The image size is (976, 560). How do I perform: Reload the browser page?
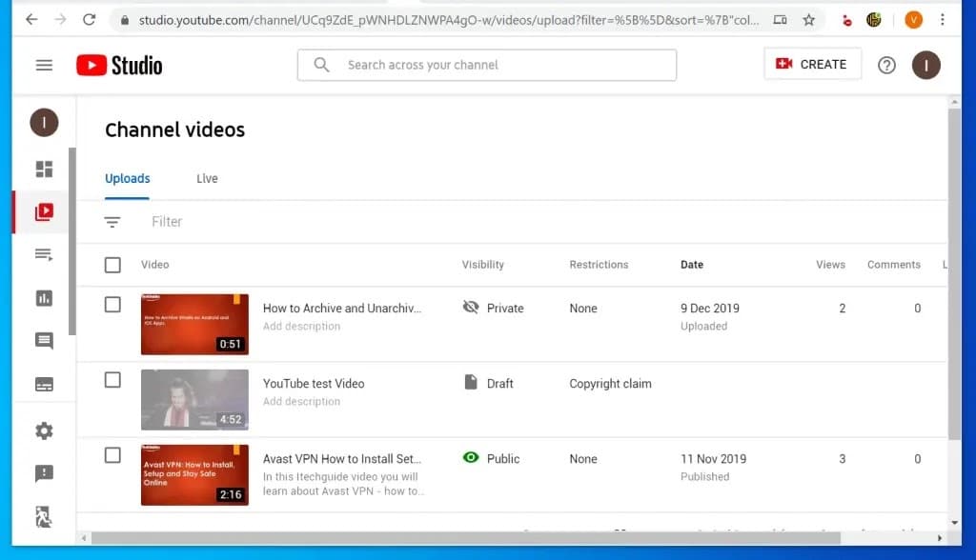pyautogui.click(x=89, y=20)
